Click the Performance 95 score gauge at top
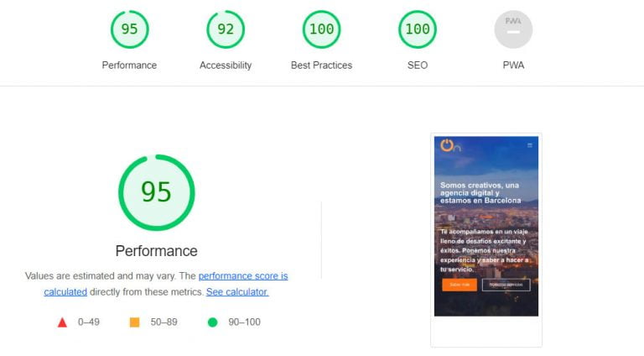644x356 pixels. (x=129, y=29)
